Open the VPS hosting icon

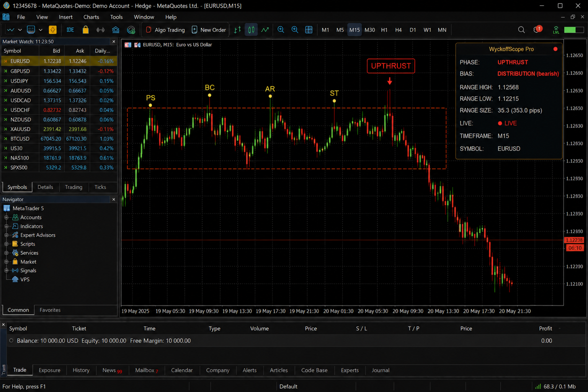116,30
